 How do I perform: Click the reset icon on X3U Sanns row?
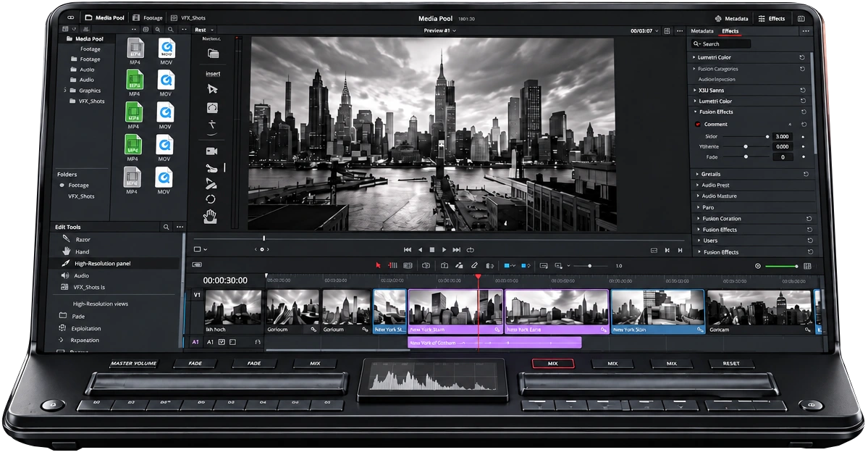click(x=803, y=90)
